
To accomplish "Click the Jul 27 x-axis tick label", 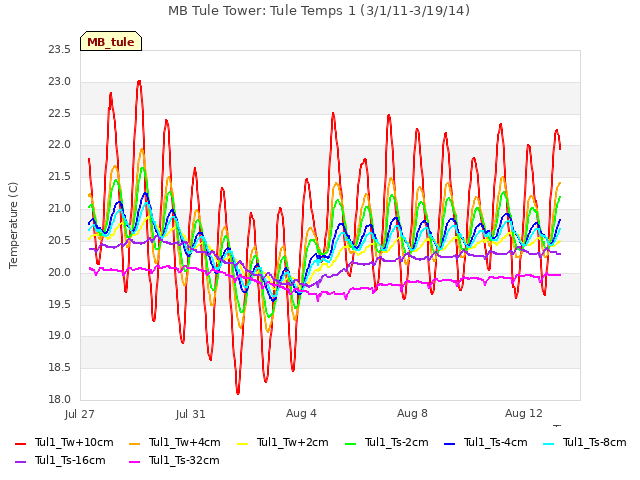I will [80, 414].
